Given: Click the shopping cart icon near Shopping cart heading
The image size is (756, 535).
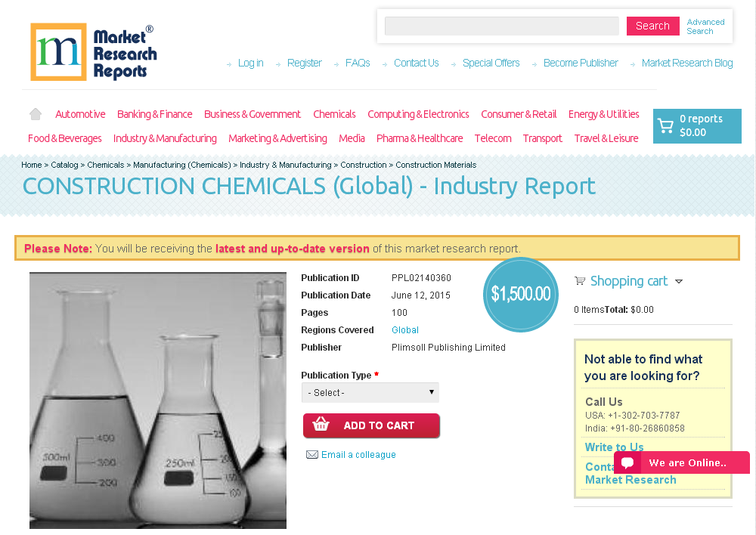Looking at the screenshot, I should click(580, 280).
